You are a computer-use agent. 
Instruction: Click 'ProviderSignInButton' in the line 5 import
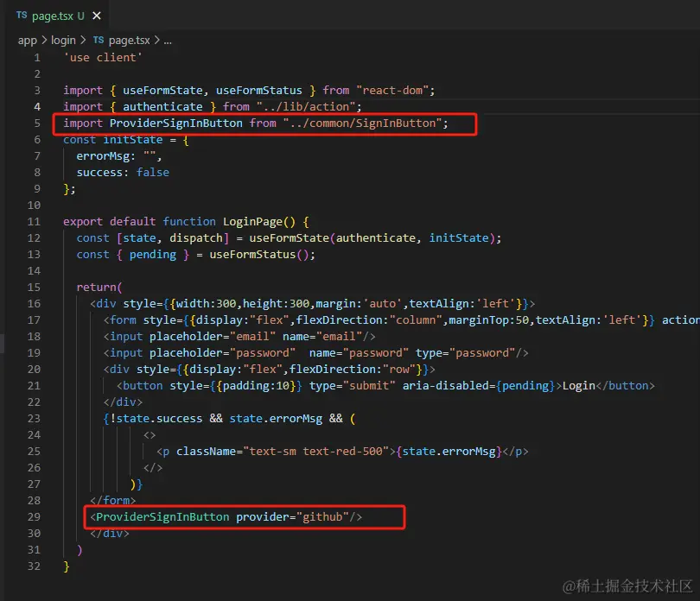click(176, 123)
